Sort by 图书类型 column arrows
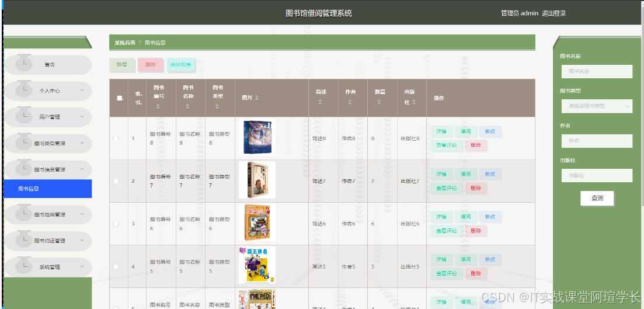The width and height of the screenshot is (644, 309). [x=217, y=107]
